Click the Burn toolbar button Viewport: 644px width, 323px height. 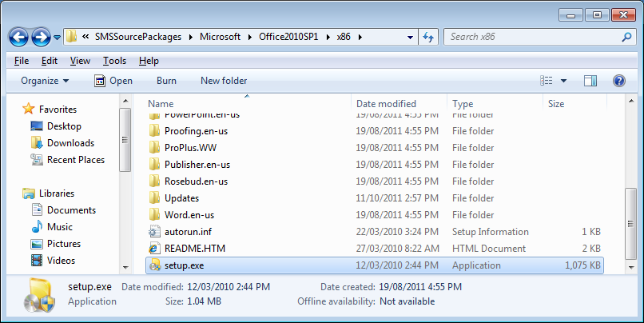[x=166, y=81]
